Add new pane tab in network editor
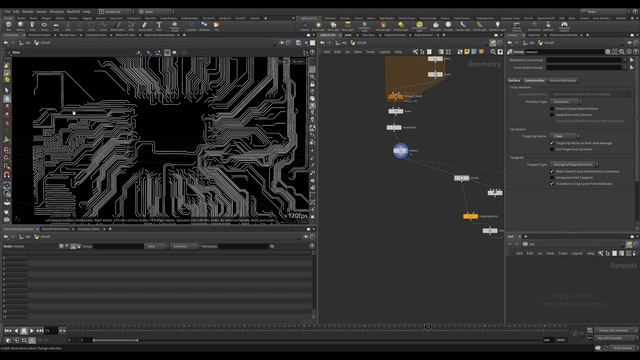Image resolution: width=640 pixels, height=360 pixels. coord(444,35)
